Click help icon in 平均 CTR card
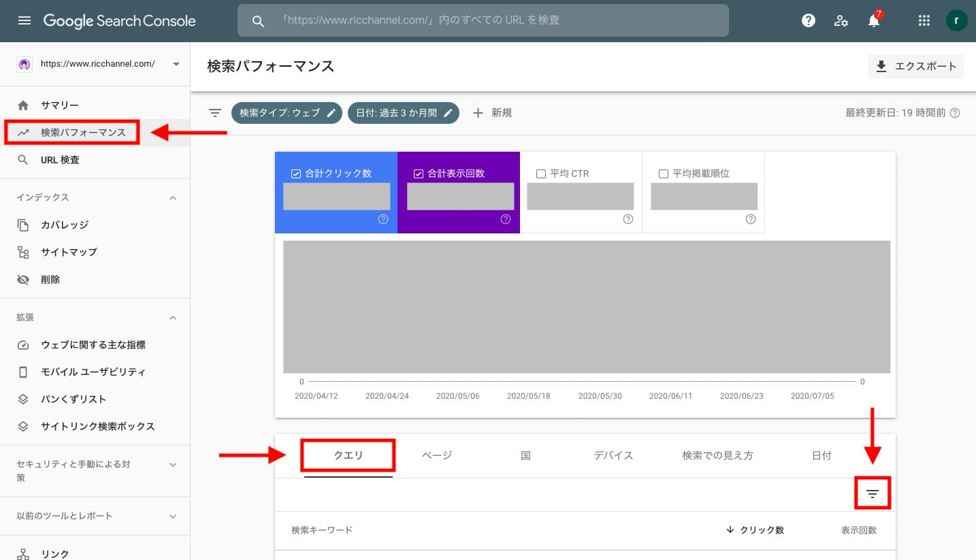 click(x=628, y=219)
